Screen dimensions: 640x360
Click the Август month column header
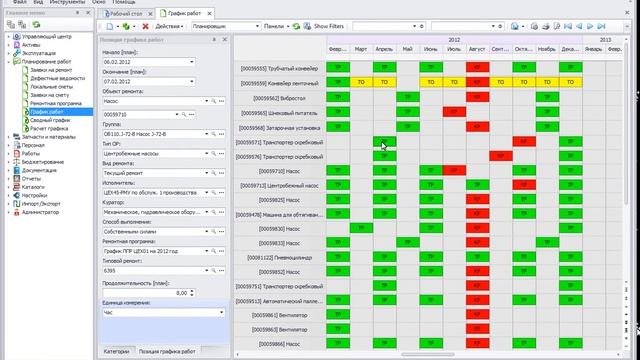tap(477, 49)
